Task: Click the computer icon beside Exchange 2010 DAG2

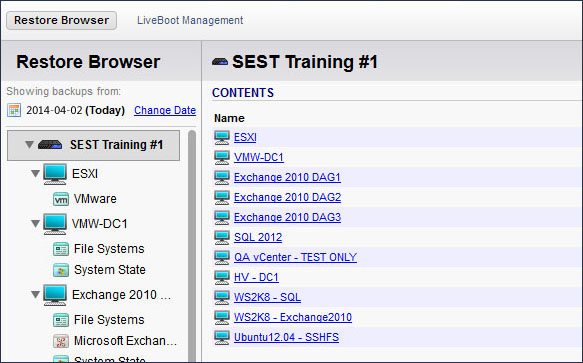Action: pos(222,197)
